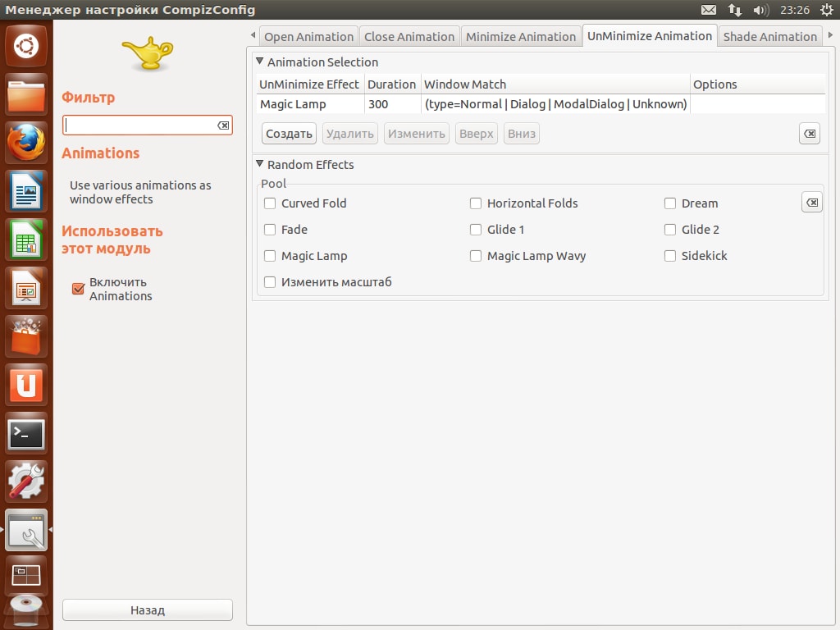840x630 pixels.
Task: Open Ubuntu One from the launcher
Action: point(25,385)
